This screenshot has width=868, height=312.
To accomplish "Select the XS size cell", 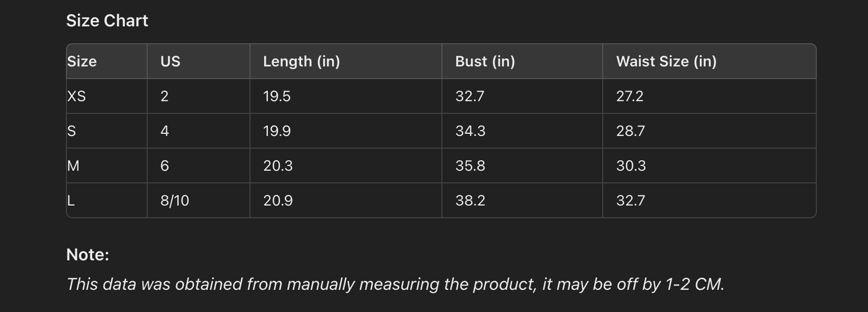I will (x=76, y=96).
